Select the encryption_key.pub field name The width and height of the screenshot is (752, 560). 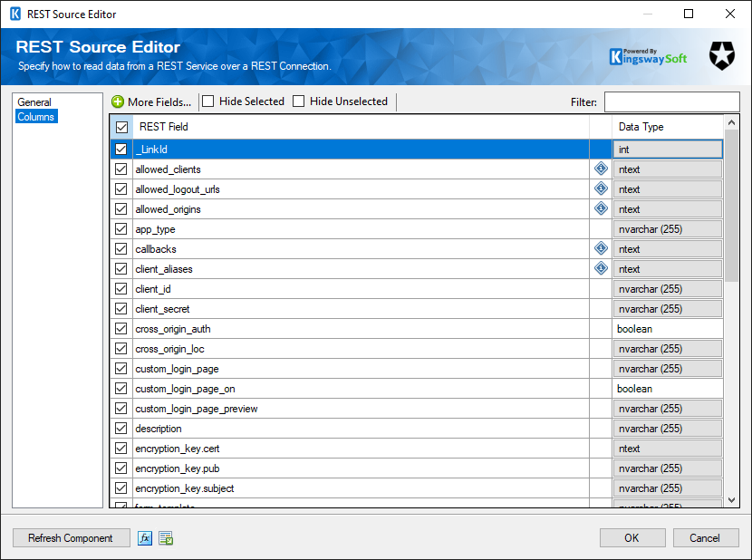click(177, 468)
